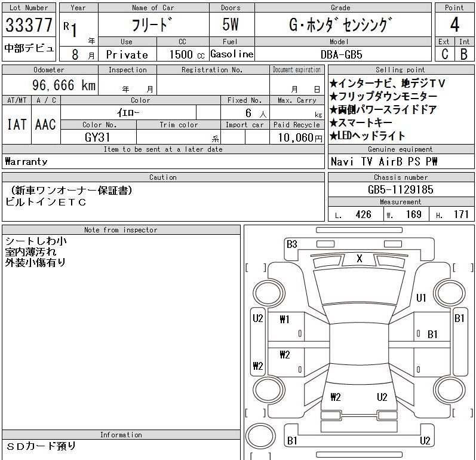Click the AAC air conditioning value
The width and height of the screenshot is (476, 460).
[45, 124]
